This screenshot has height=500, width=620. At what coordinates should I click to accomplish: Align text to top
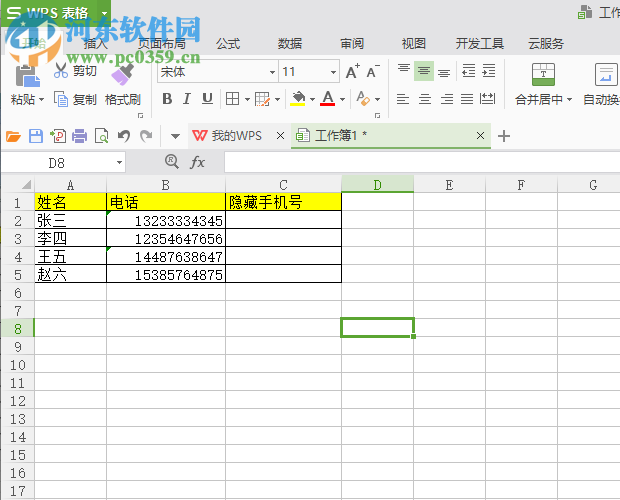tap(404, 70)
